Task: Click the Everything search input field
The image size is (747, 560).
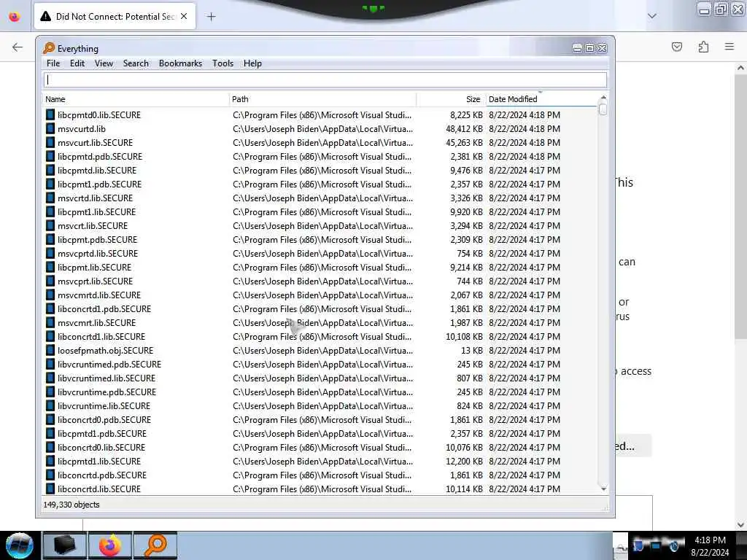Action: tap(325, 79)
